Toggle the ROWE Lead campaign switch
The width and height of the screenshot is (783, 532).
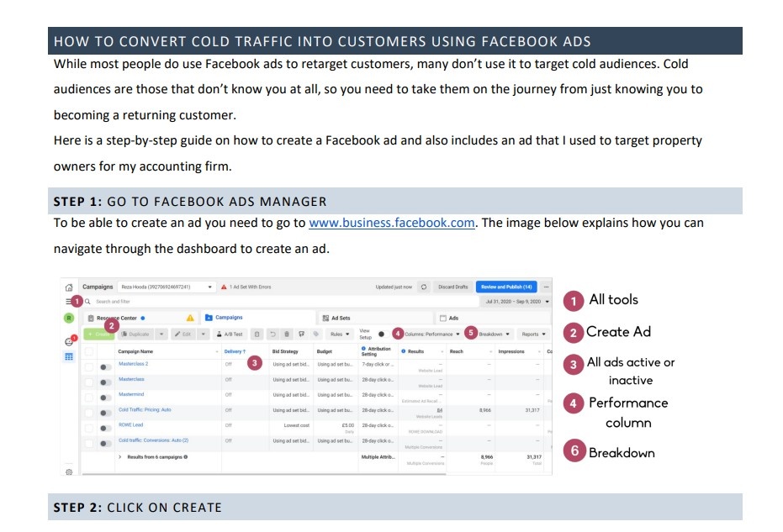coord(105,428)
